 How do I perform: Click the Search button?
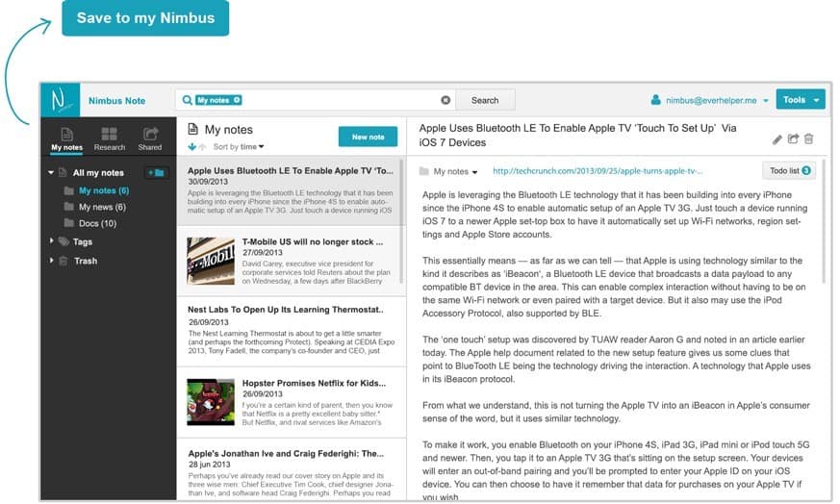tap(485, 100)
